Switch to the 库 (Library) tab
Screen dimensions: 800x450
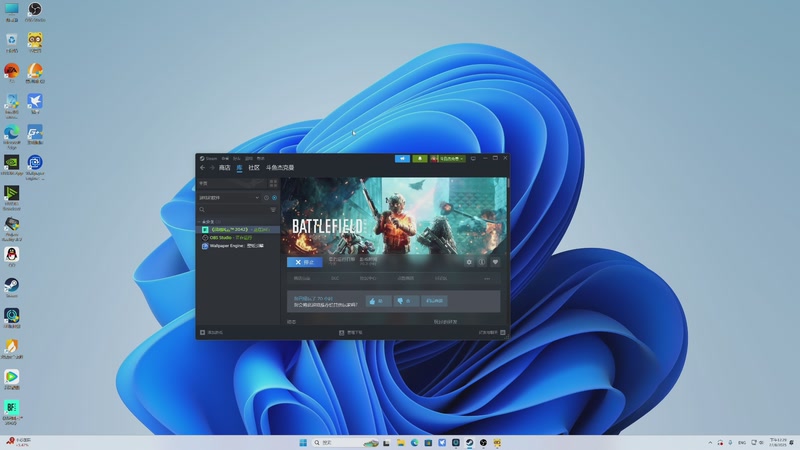click(239, 168)
